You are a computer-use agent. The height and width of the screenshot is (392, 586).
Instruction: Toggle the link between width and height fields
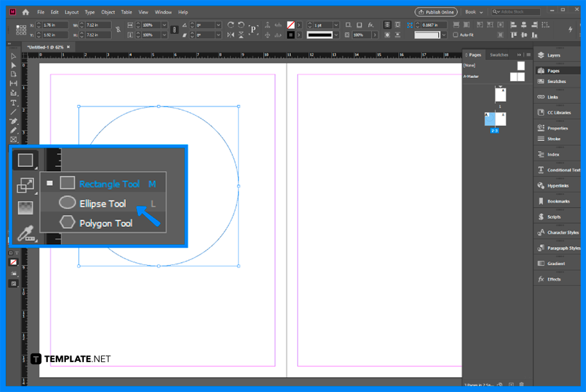point(119,30)
